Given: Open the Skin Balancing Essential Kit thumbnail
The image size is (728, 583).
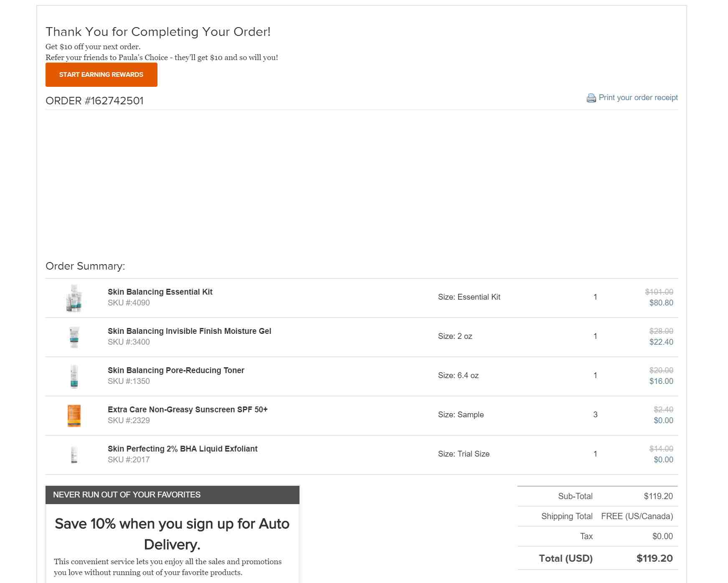Looking at the screenshot, I should pos(74,298).
